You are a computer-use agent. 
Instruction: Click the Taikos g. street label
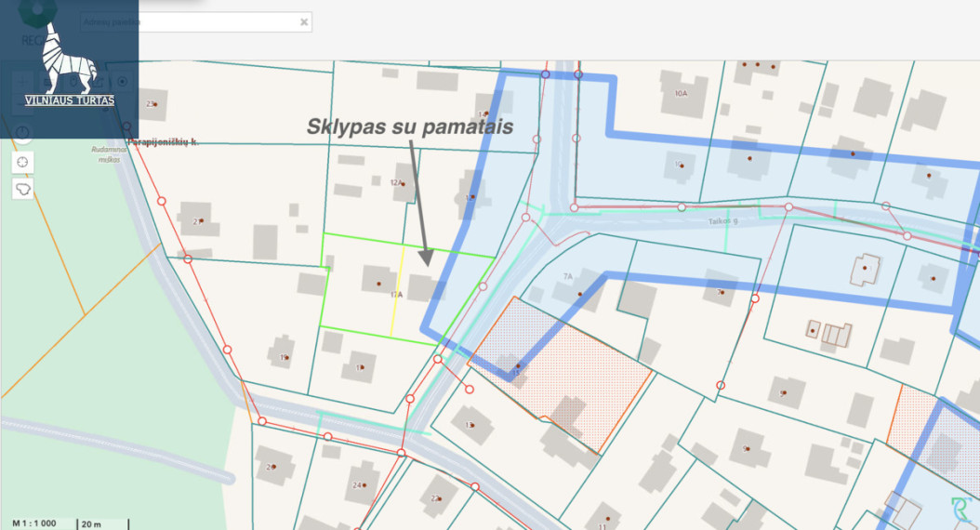click(x=723, y=221)
